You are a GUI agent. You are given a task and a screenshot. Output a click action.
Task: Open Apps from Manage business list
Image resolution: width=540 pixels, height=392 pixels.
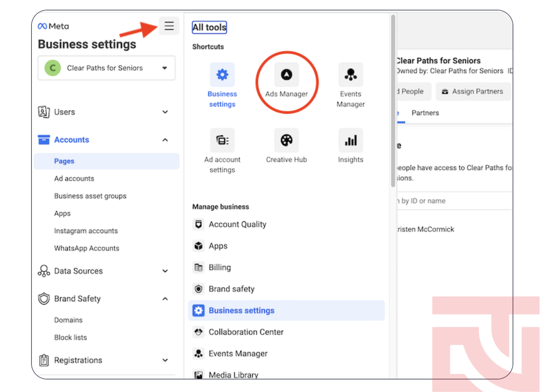click(218, 246)
